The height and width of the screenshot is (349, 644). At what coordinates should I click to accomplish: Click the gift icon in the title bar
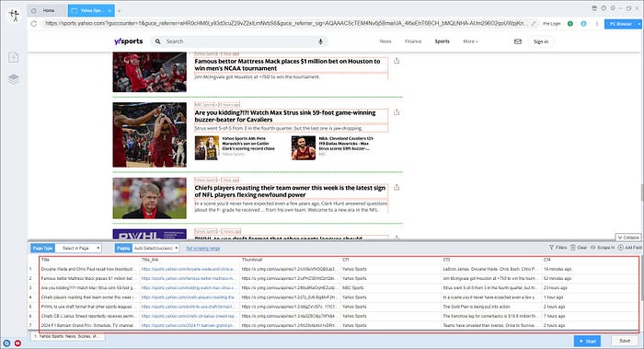(x=594, y=8)
